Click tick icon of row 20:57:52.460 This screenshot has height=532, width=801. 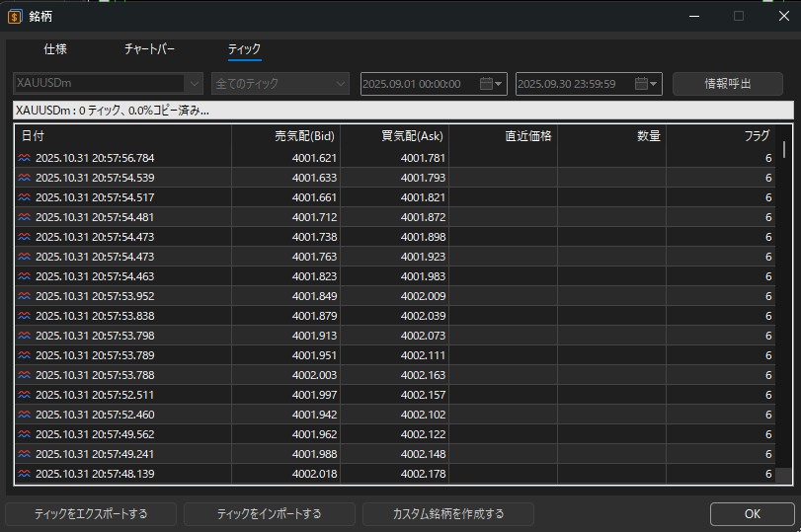pyautogui.click(x=24, y=415)
